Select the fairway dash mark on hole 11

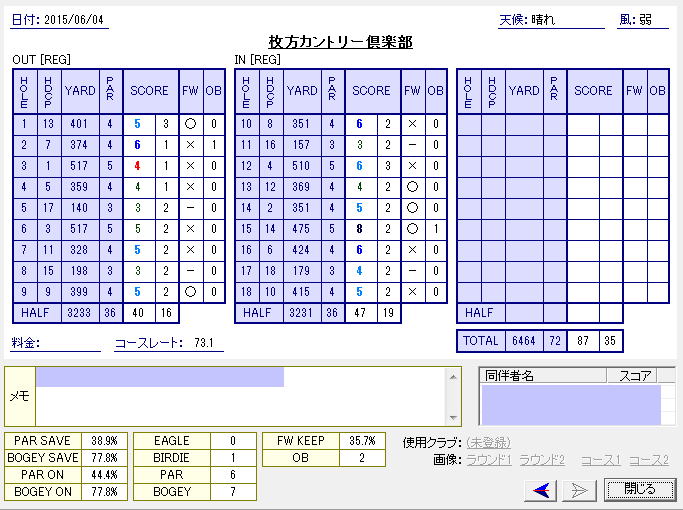point(413,145)
